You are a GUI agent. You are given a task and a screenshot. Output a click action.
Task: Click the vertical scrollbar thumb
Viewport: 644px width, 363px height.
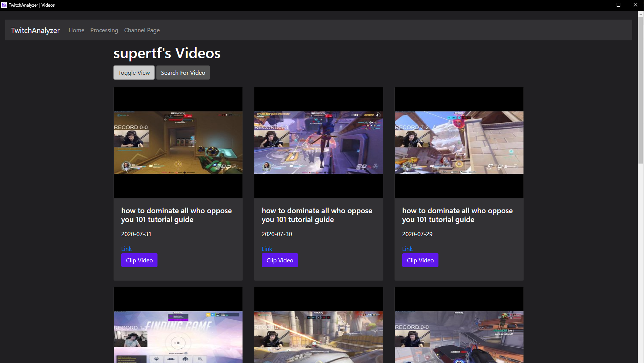tap(641, 89)
